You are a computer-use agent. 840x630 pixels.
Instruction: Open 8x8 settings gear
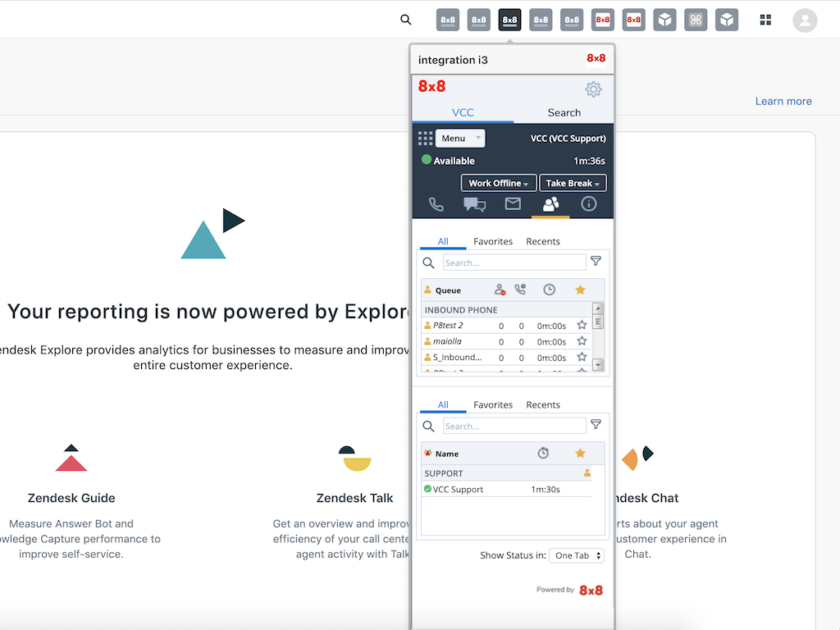(x=593, y=89)
